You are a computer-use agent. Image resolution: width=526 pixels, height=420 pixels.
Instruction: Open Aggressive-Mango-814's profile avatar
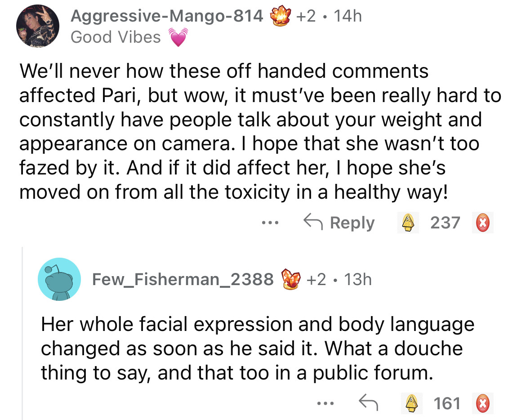point(38,28)
